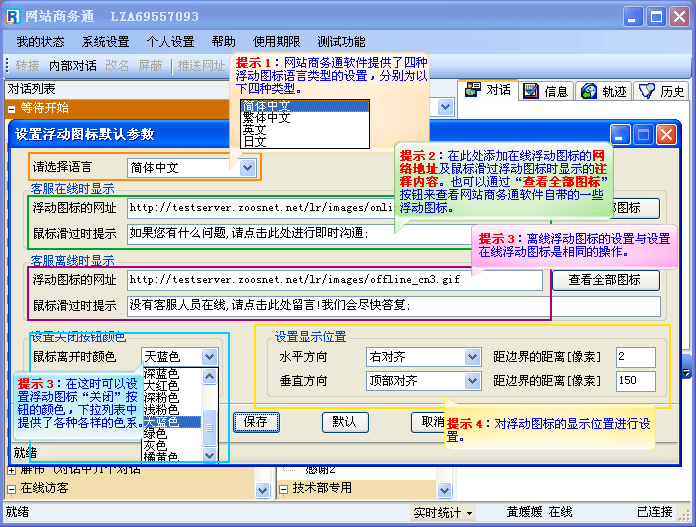Choose 绿色 from color list
This screenshot has width=696, height=527.
pyautogui.click(x=172, y=433)
